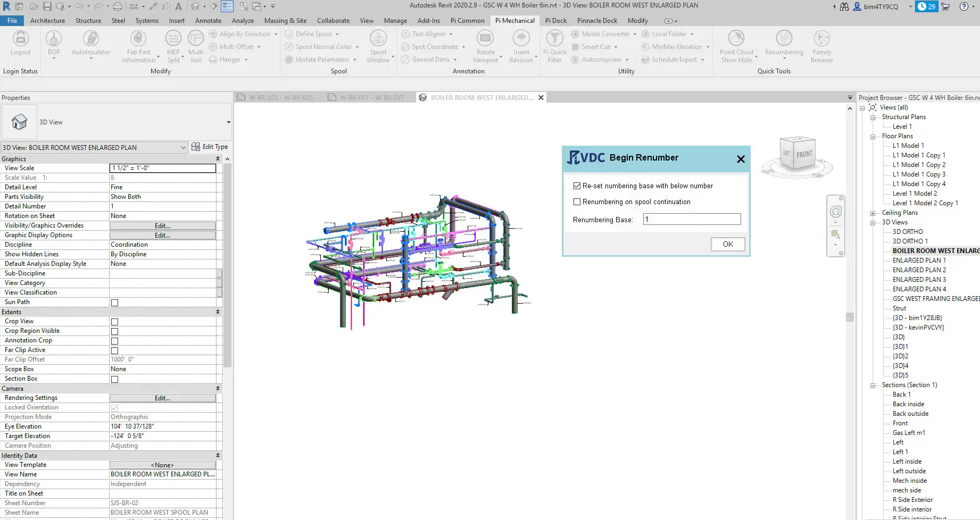980x520 pixels.
Task: Collapse the Identity Data properties group
Action: tap(218, 456)
